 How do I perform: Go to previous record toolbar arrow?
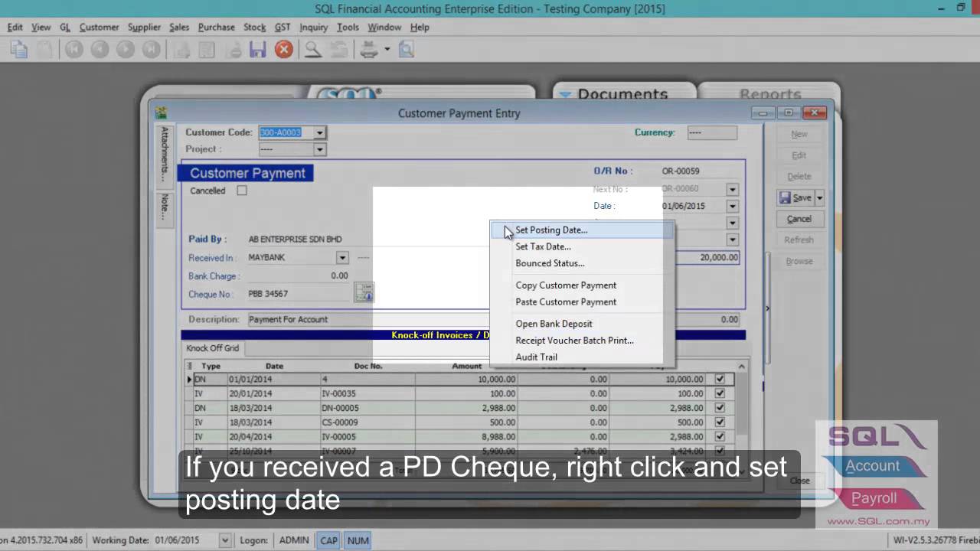[100, 50]
